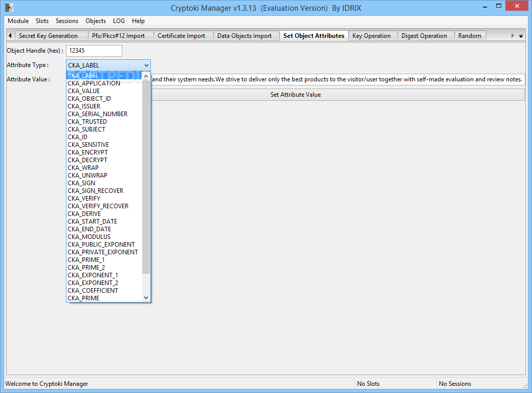Screen dimensions: 532x393
Task: Click the dropdown list scroll-down arrow
Action: (x=146, y=298)
